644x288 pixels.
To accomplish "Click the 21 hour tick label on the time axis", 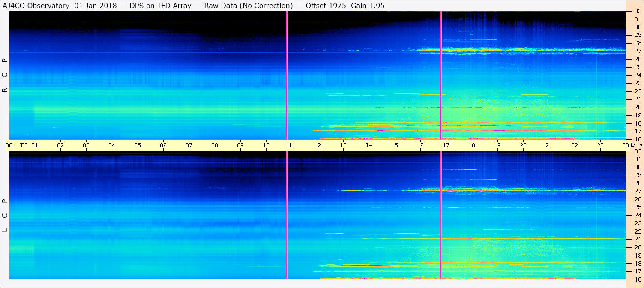I will pos(549,145).
